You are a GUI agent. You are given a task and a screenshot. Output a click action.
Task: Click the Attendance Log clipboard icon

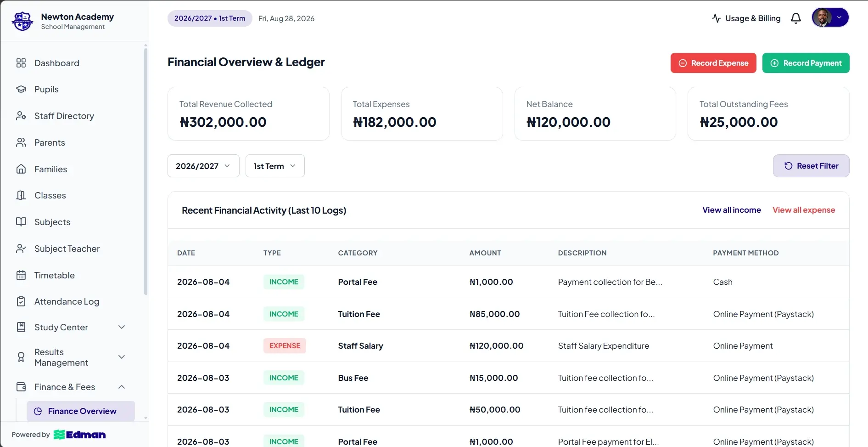(21, 301)
